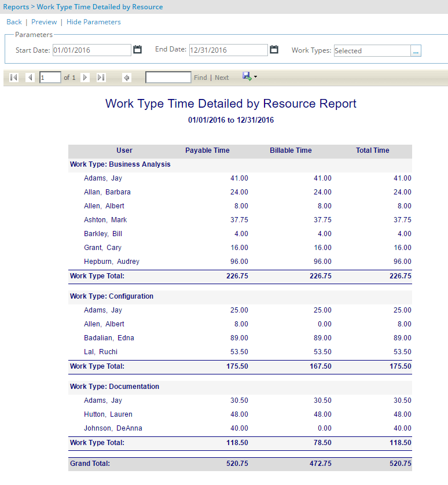This screenshot has width=448, height=485.
Task: Click Grand Total label
Action: [90, 464]
